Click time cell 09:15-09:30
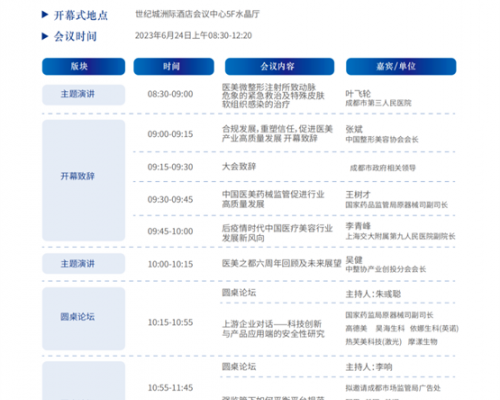Image resolution: width=500 pixels, height=400 pixels. [x=170, y=167]
